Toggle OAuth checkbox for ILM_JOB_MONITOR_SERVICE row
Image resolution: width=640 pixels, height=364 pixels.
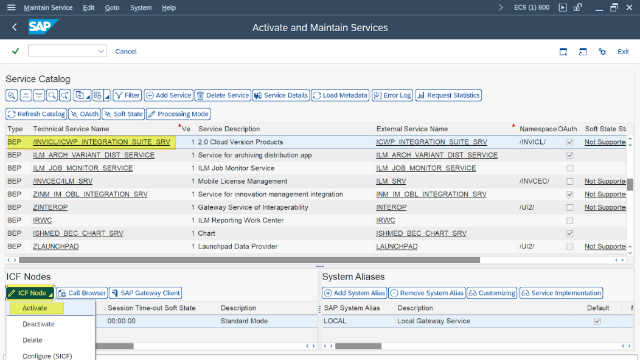[569, 168]
